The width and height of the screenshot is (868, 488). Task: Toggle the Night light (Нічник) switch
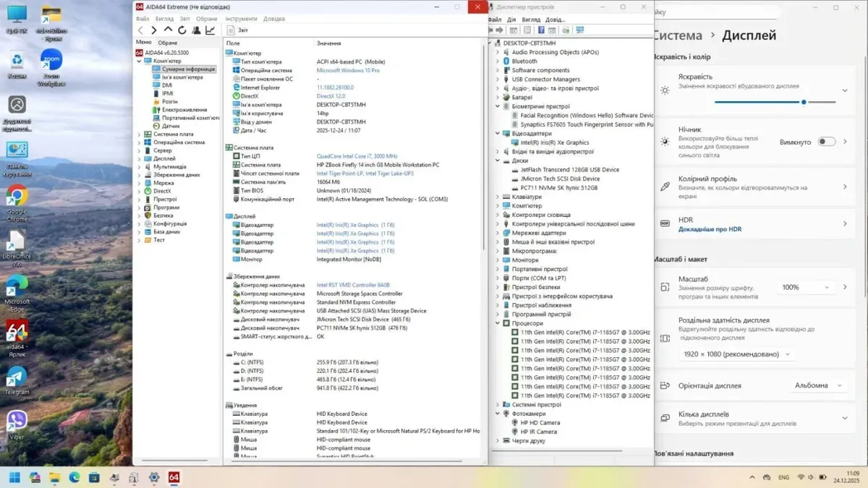(826, 142)
